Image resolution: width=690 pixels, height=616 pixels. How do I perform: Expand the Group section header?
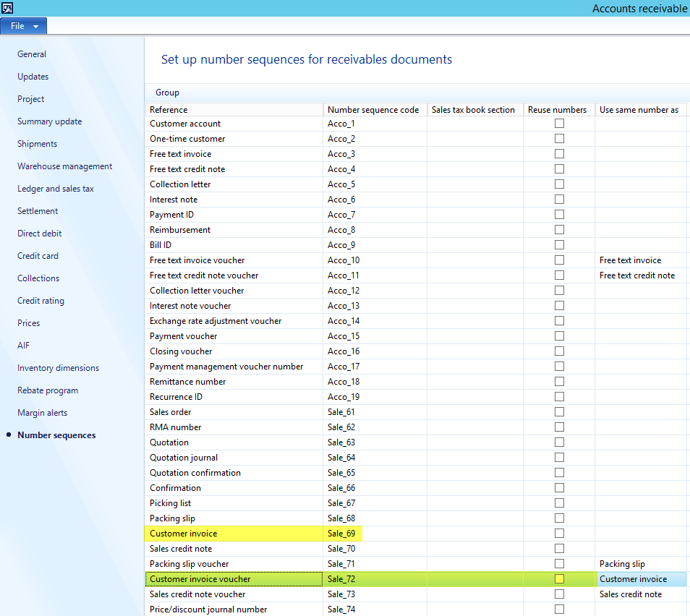168,93
